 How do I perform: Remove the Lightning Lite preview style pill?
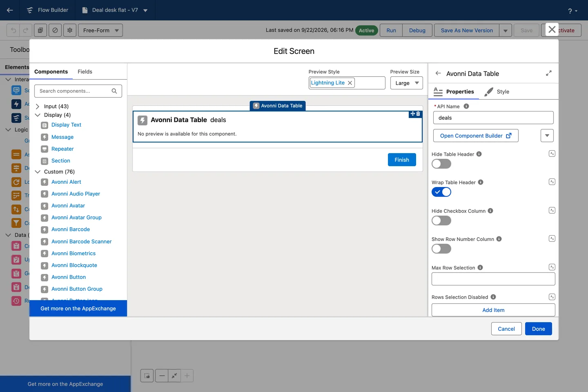(x=350, y=83)
